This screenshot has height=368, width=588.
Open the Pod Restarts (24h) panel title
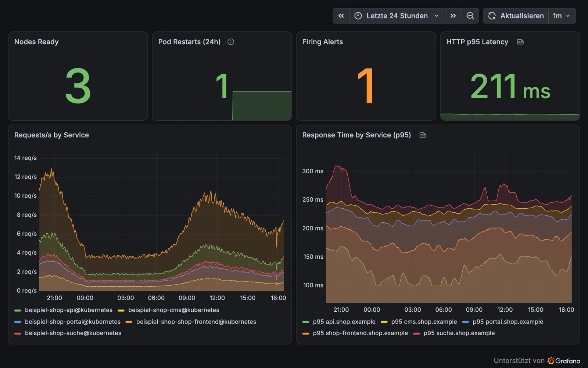189,42
